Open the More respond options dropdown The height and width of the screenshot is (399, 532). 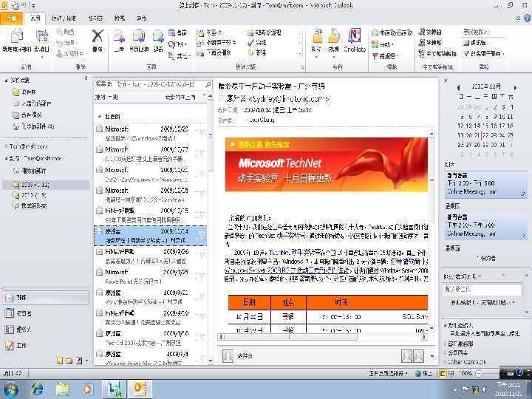pyautogui.click(x=180, y=55)
